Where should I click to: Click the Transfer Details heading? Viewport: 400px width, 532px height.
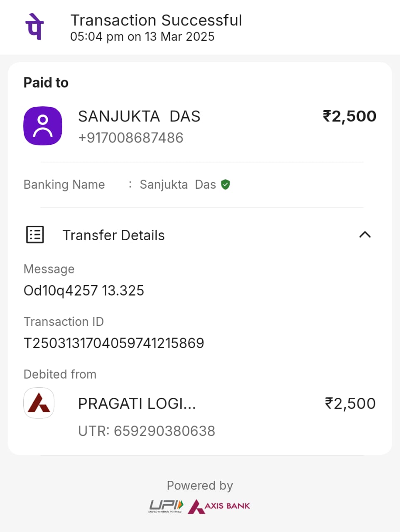[113, 235]
